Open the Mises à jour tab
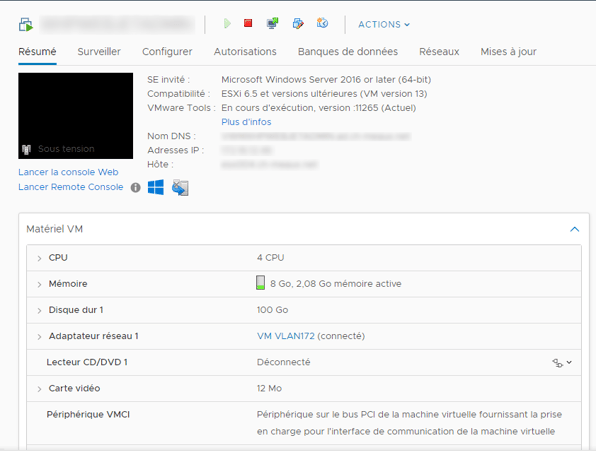596x462 pixels. click(x=509, y=52)
